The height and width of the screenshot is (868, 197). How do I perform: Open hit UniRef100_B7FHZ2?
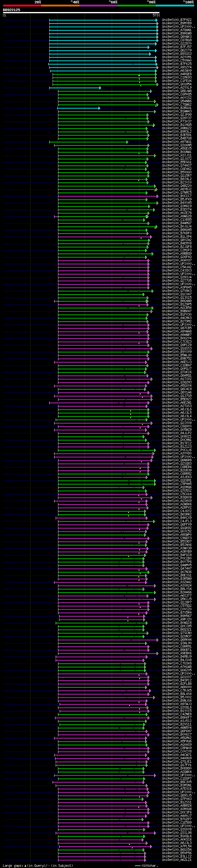(177, 20)
